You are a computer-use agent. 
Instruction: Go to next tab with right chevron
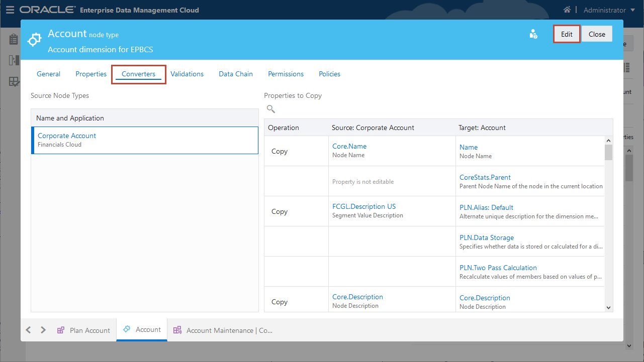(x=43, y=330)
